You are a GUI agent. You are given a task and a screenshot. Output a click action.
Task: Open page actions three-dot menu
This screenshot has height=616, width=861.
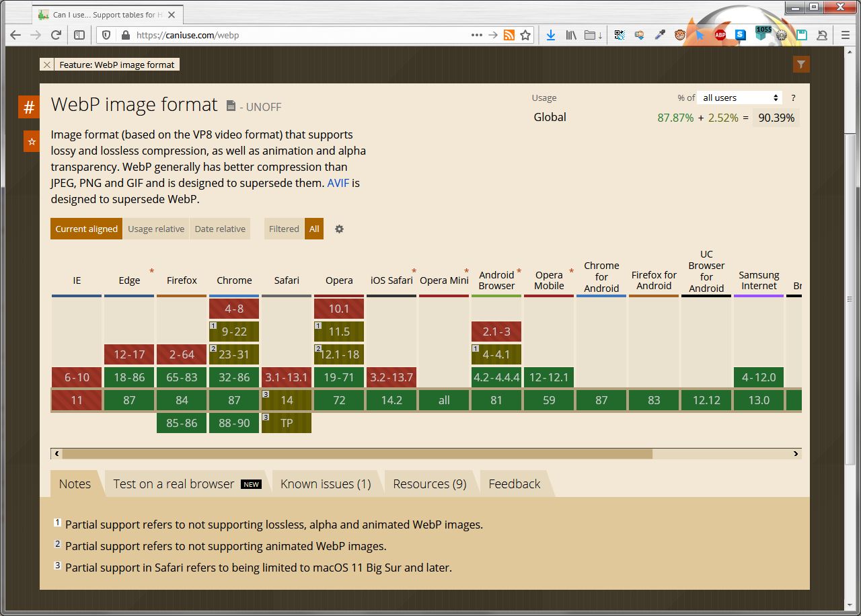[x=476, y=35]
